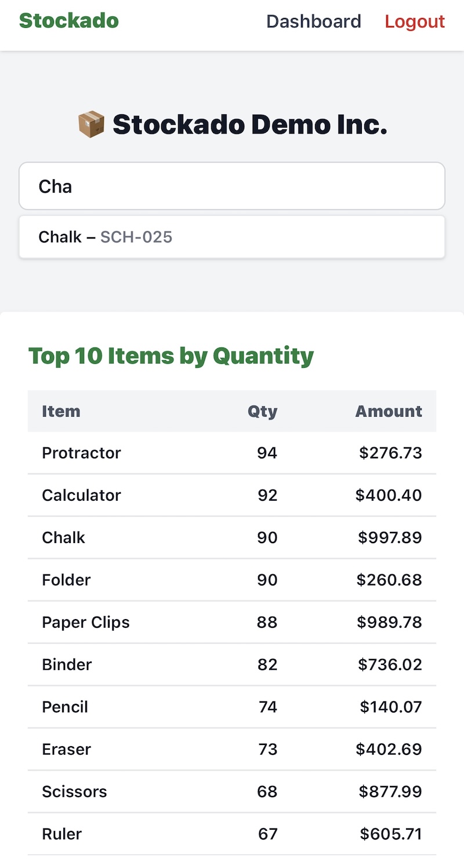This screenshot has height=868, width=464.
Task: Click the Top 10 Items by Quantity heading
Action: 171,356
